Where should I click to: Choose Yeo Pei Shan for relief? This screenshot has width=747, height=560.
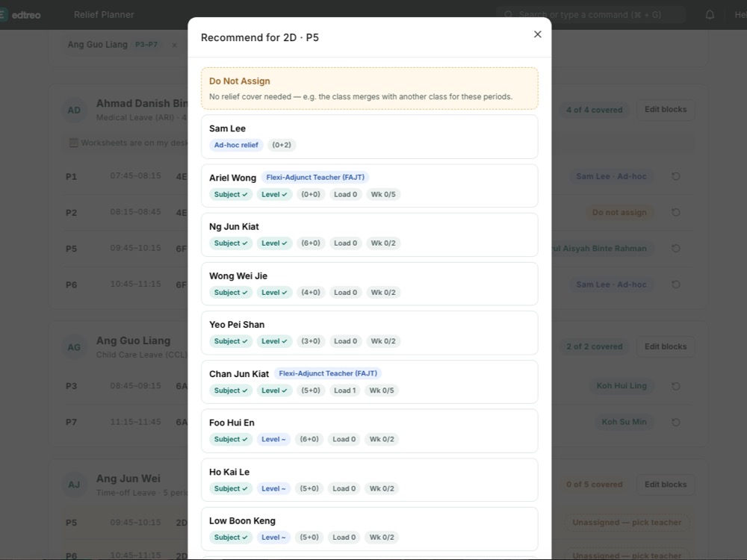click(x=370, y=333)
